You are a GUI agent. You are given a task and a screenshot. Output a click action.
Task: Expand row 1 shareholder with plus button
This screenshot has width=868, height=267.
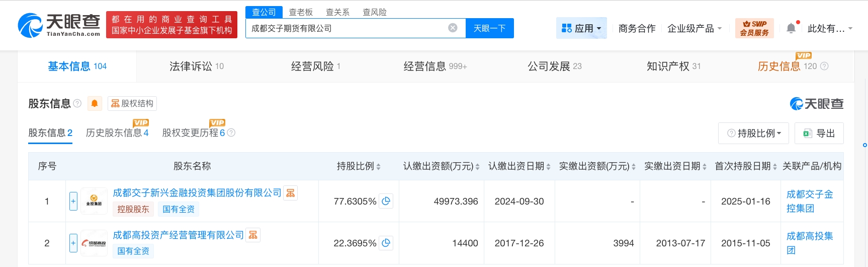tap(73, 201)
